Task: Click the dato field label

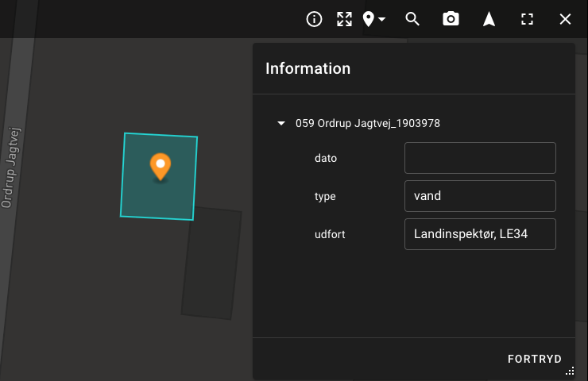Action: click(x=326, y=158)
